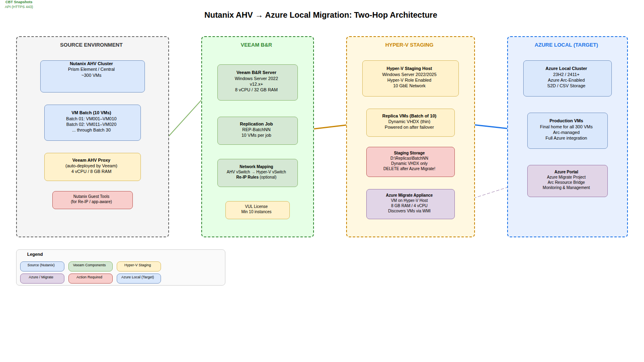Click the Azure Migrate Appliance box
The width and height of the screenshot is (644, 362).
411,204
